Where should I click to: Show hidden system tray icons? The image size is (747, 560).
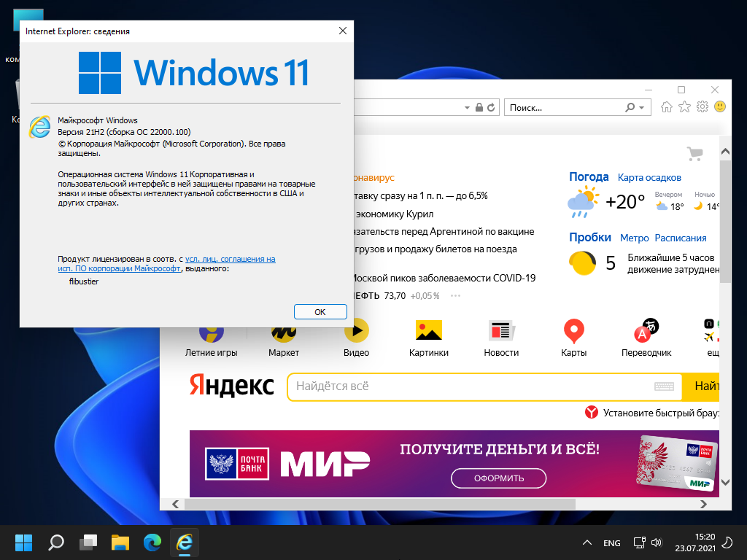click(587, 543)
